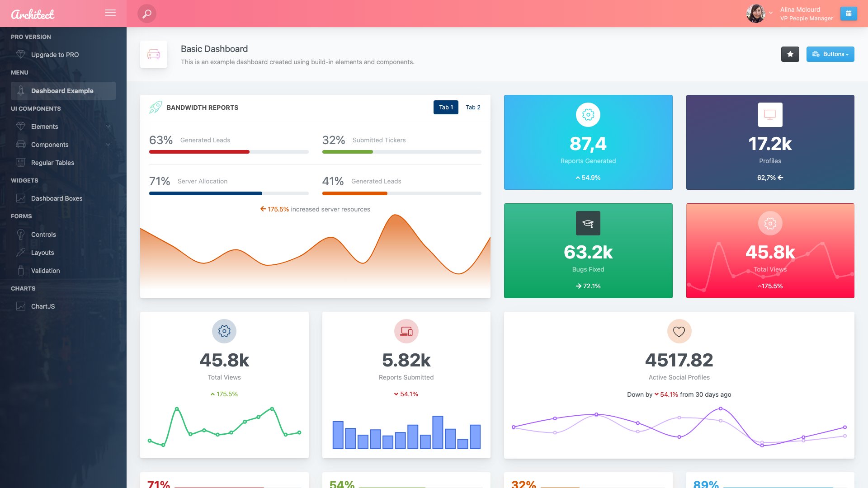Click the star button near Buttons dropdown
The height and width of the screenshot is (488, 868).
coord(790,54)
